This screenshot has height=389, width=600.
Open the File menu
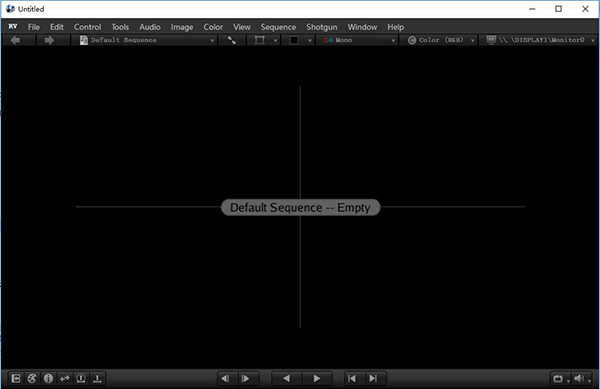point(34,27)
